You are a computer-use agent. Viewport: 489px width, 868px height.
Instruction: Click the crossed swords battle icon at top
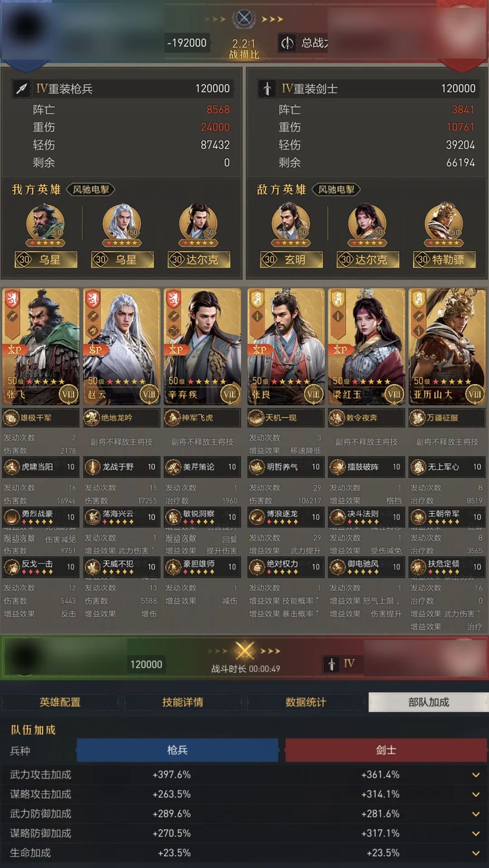[x=244, y=18]
